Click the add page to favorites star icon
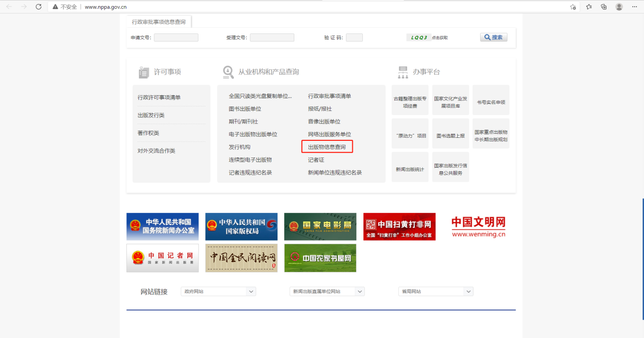Image resolution: width=644 pixels, height=338 pixels. (x=572, y=7)
